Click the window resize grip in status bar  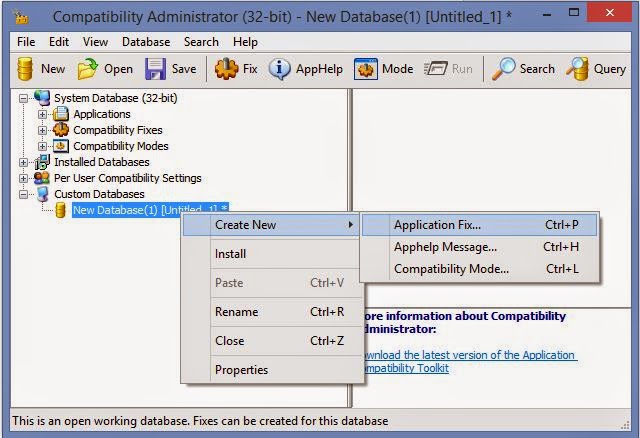pyautogui.click(x=625, y=425)
